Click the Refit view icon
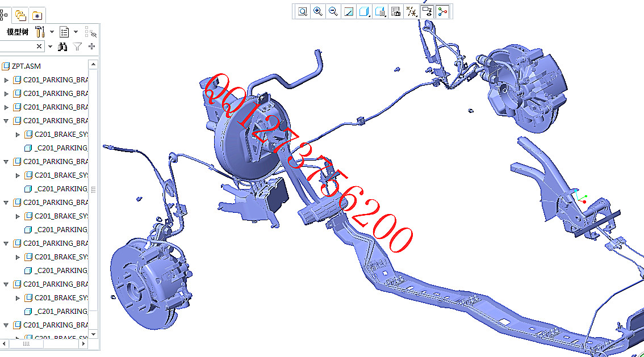The height and width of the screenshot is (357, 644). pyautogui.click(x=303, y=11)
